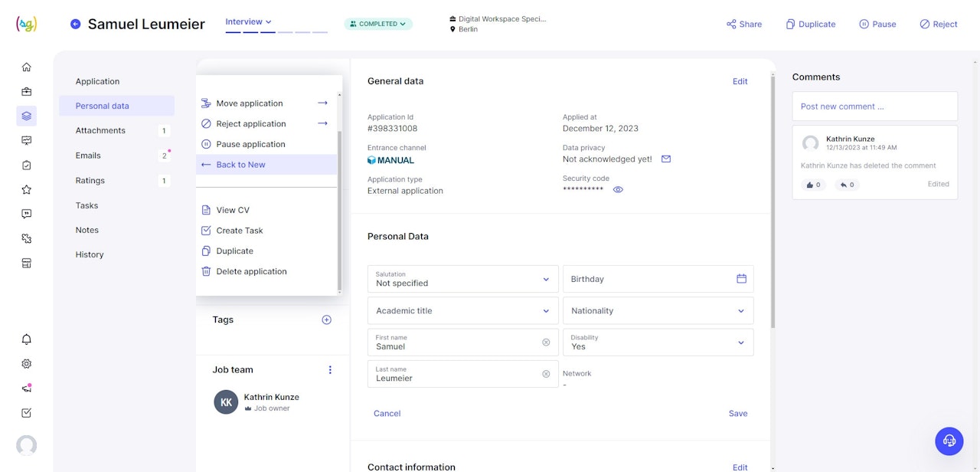Screen dimensions: 980x472
Task: Reveal the security code with eye icon
Action: pyautogui.click(x=618, y=190)
